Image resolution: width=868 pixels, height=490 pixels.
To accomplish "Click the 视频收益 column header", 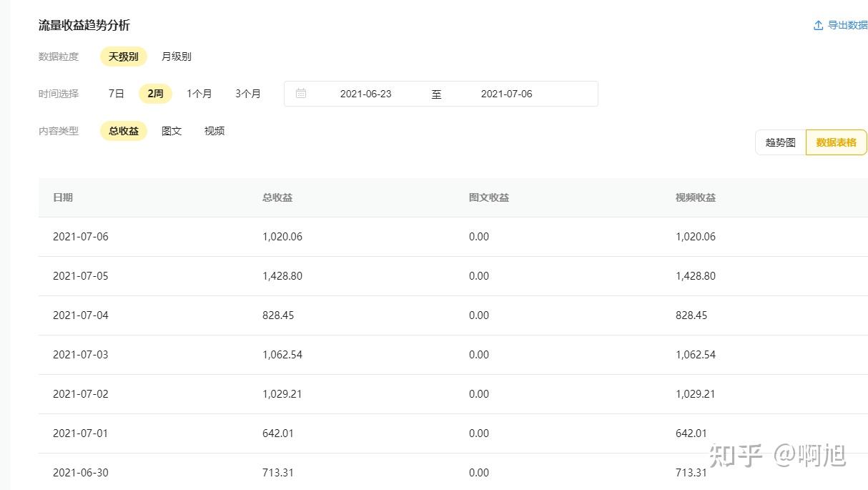I will pyautogui.click(x=696, y=197).
